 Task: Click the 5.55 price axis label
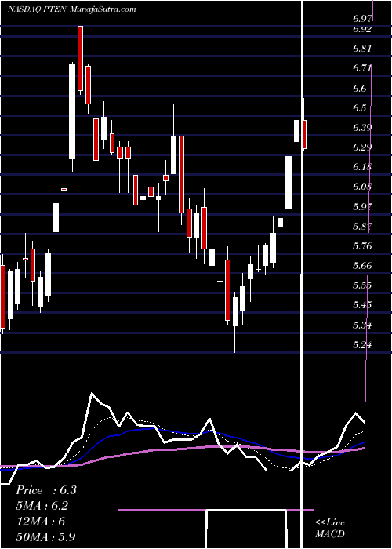point(362,285)
